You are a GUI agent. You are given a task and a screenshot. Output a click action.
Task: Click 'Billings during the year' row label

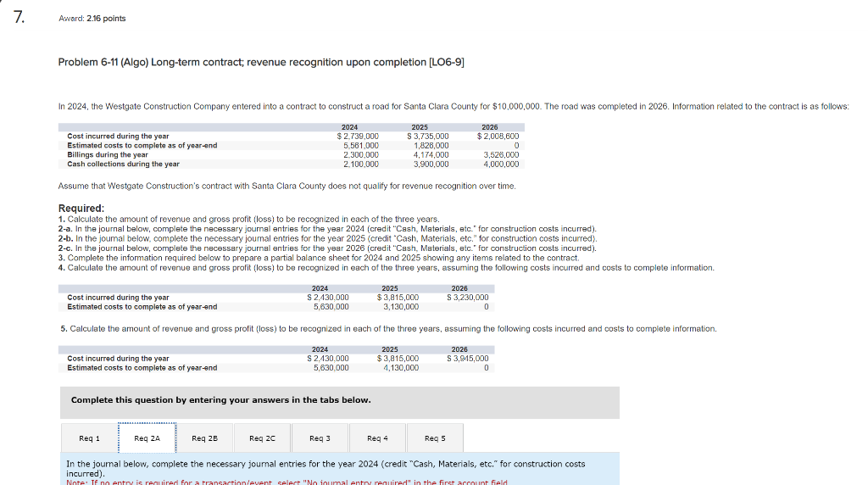click(x=108, y=155)
